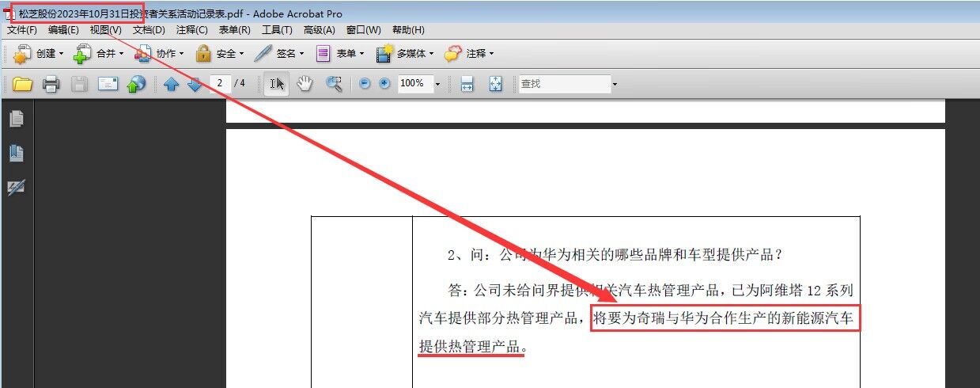The width and height of the screenshot is (980, 388).
Task: Click the print icon
Action: point(51,84)
